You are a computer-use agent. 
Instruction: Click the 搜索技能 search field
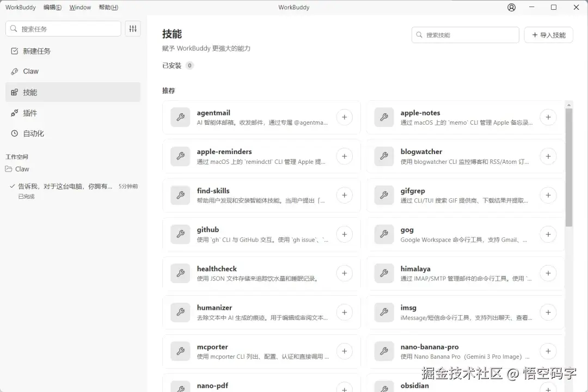pos(465,34)
